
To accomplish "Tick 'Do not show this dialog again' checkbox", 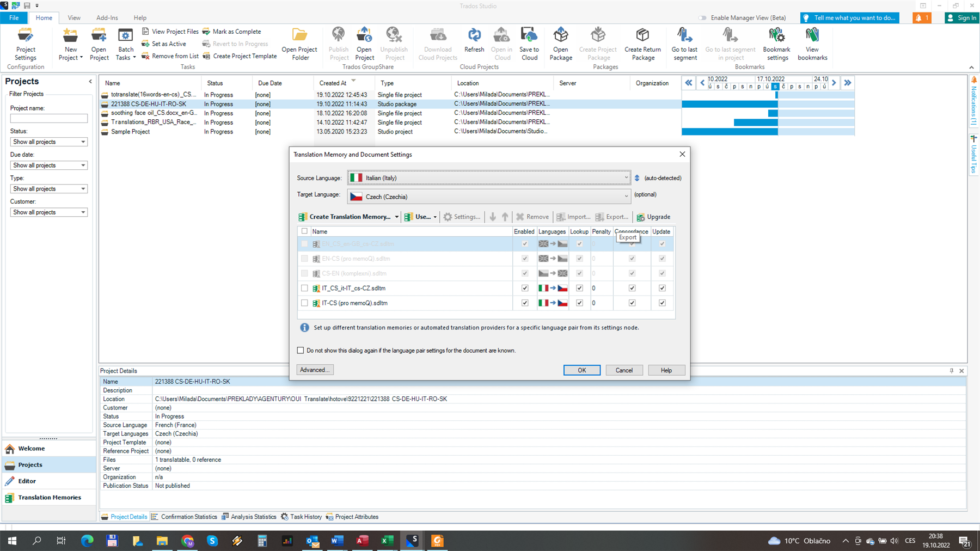I will (301, 350).
